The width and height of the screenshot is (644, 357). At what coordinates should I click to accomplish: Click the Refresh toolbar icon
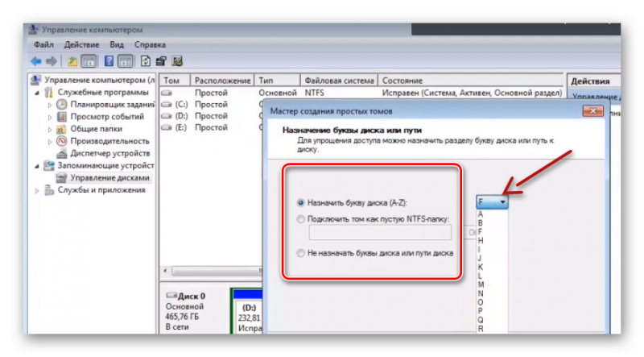(146, 61)
